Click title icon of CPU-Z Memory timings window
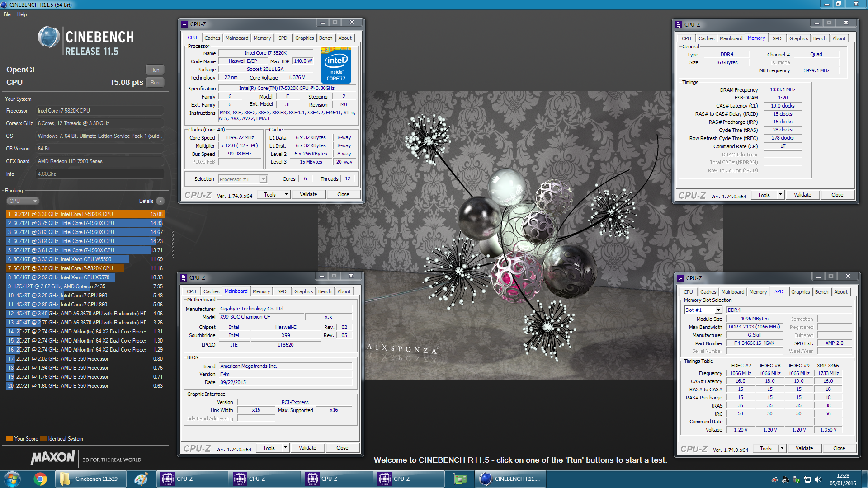The height and width of the screenshot is (488, 868). pyautogui.click(x=679, y=25)
